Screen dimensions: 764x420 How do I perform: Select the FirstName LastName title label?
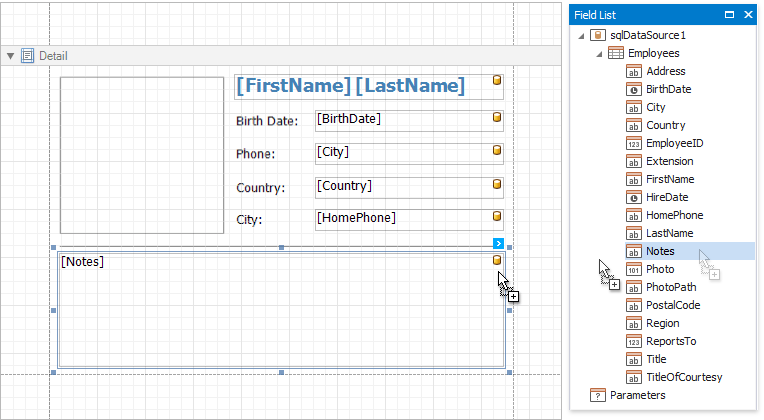click(350, 86)
